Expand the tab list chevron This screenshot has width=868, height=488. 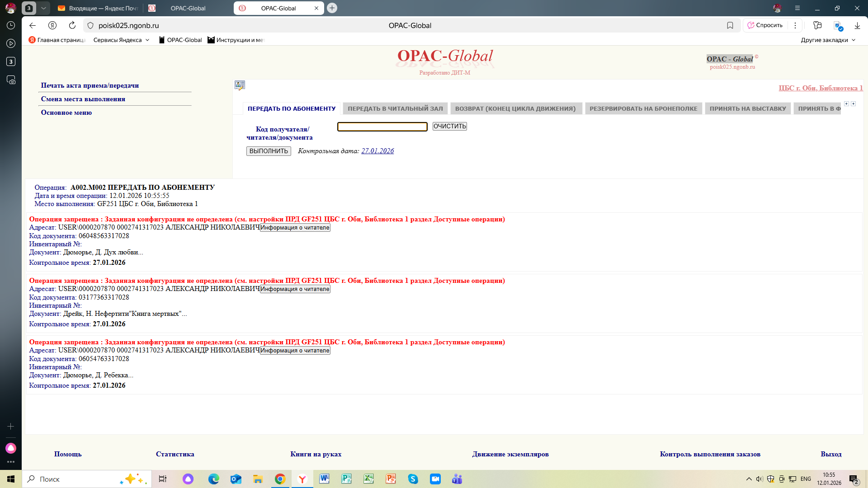pyautogui.click(x=43, y=8)
